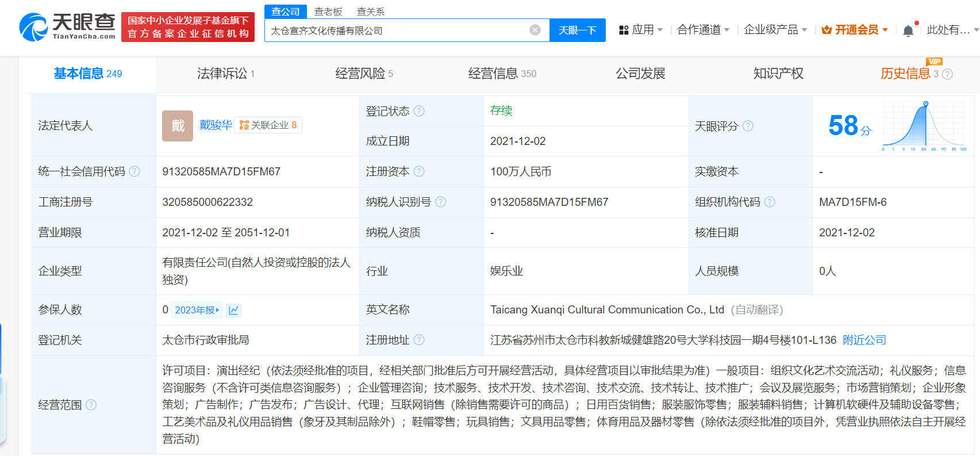Show help for 天眼评分 question icon
The image size is (980, 456).
coord(748,126)
